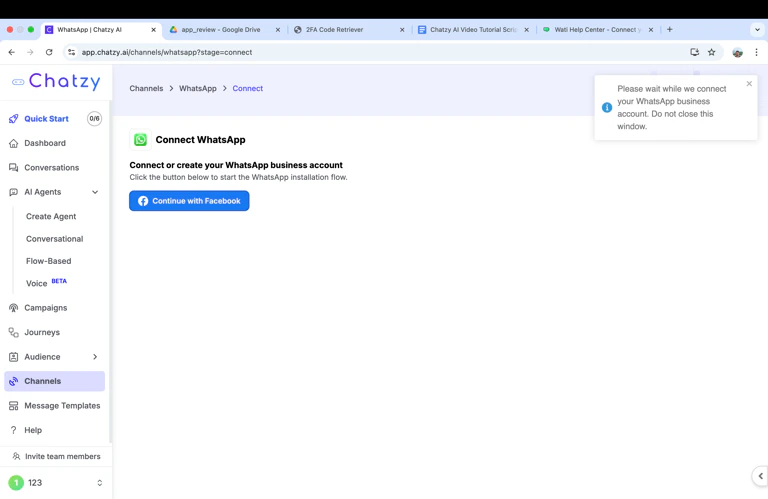Viewport: 768px width, 499px height.
Task: Click the Campaigns broadcast icon
Action: (14, 308)
